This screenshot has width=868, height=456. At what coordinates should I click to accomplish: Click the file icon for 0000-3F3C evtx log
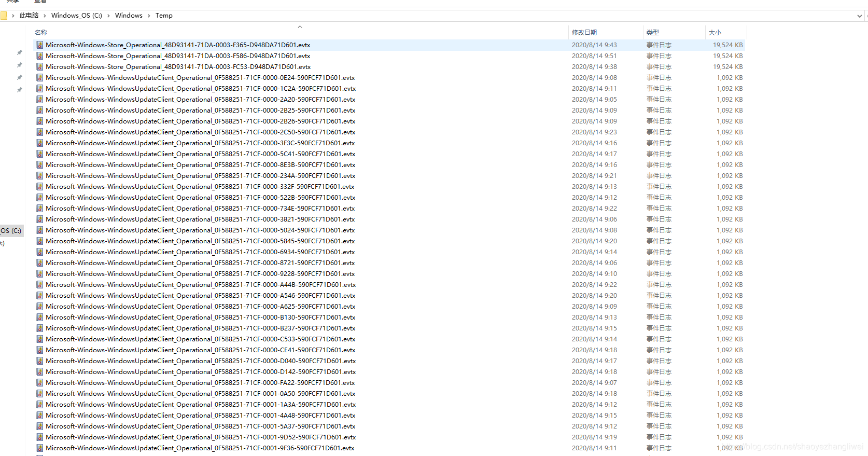point(39,143)
